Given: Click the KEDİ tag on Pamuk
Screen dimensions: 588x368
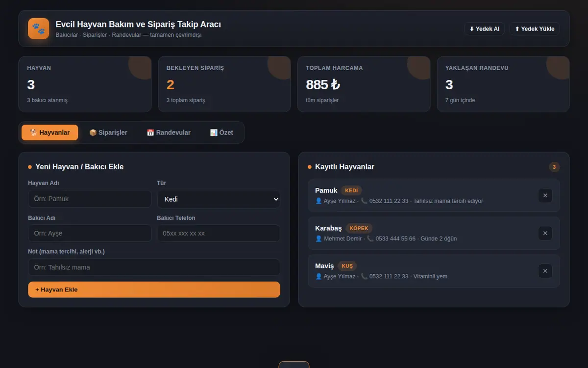Looking at the screenshot, I should pyautogui.click(x=351, y=190).
